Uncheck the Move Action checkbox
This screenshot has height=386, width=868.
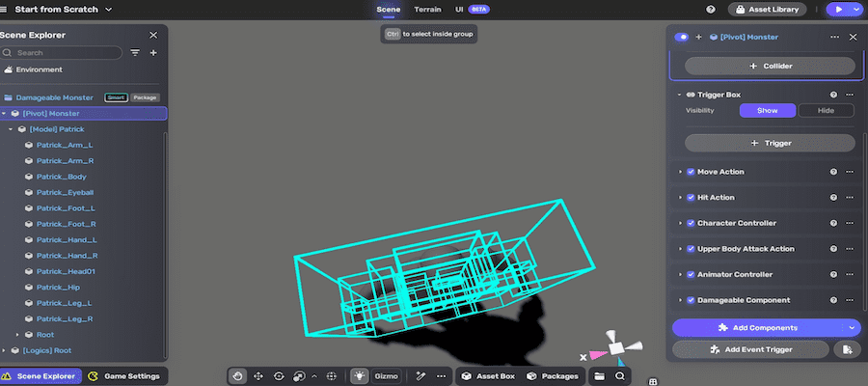(x=691, y=172)
